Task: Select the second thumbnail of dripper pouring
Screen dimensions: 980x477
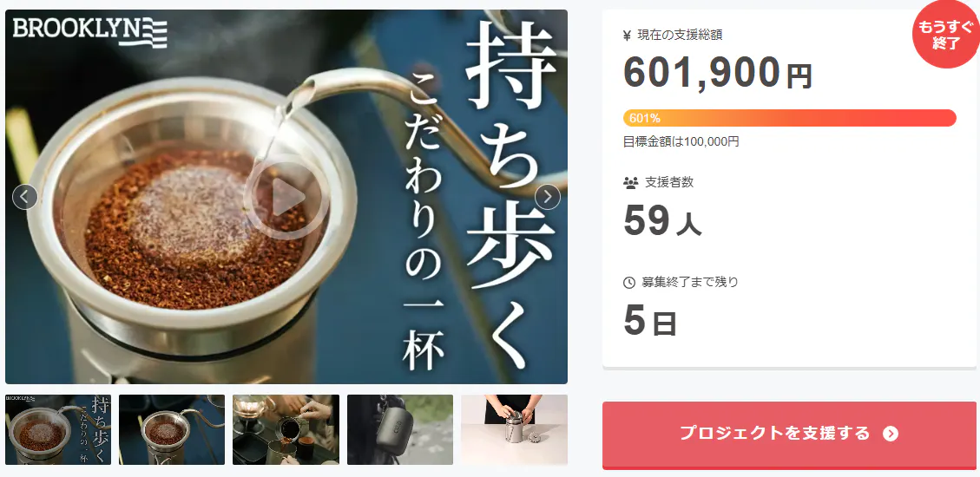Action: [172, 429]
